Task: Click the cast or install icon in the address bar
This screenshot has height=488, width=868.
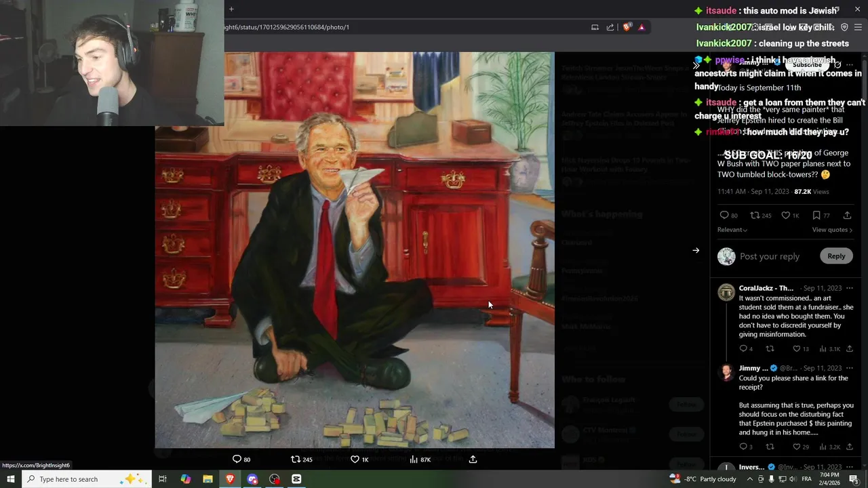Action: point(595,27)
